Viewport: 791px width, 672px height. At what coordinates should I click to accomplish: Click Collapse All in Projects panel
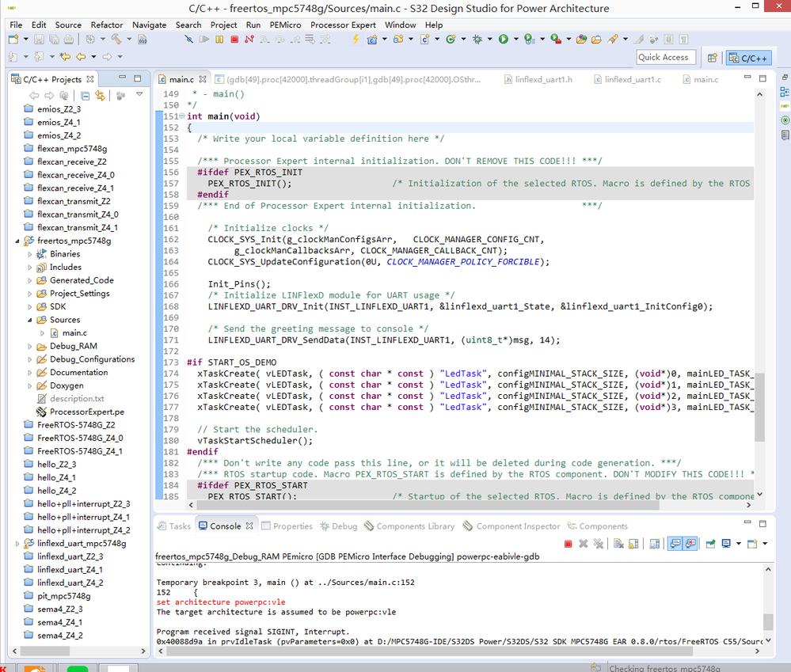[x=86, y=96]
